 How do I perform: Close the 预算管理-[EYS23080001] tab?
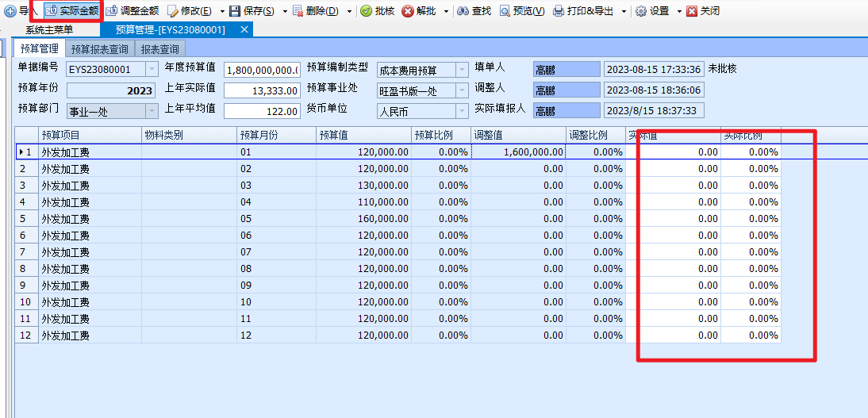244,29
